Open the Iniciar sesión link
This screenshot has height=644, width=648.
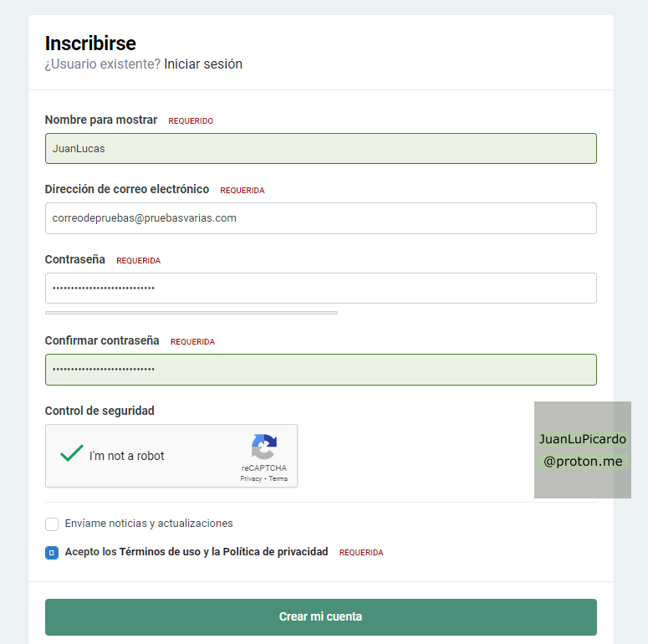coord(203,64)
